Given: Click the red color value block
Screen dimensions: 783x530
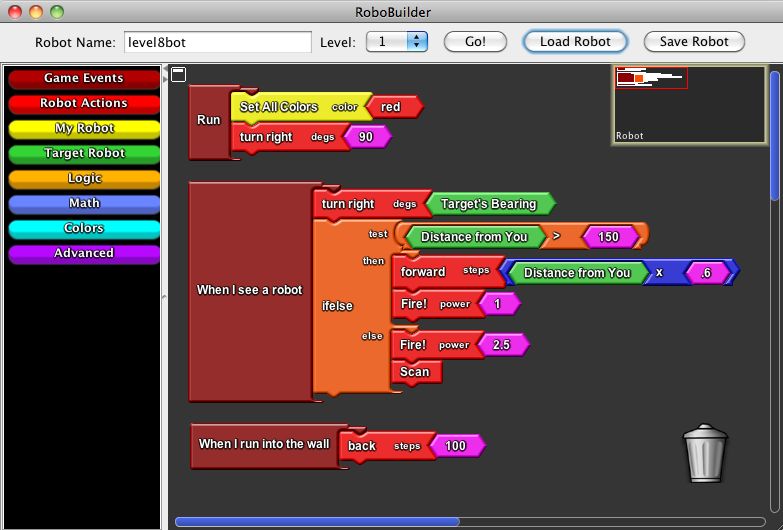Looking at the screenshot, I should coord(394,107).
